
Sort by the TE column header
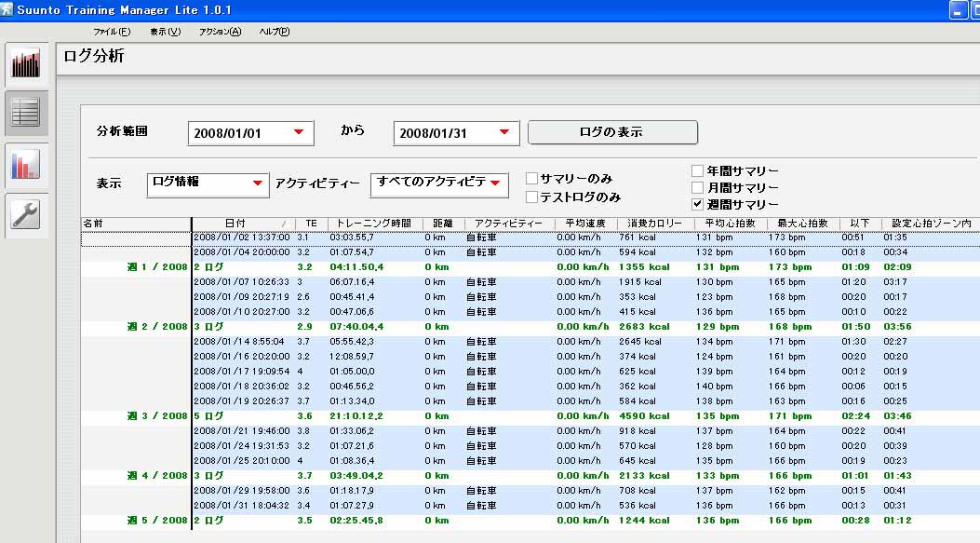click(x=311, y=224)
